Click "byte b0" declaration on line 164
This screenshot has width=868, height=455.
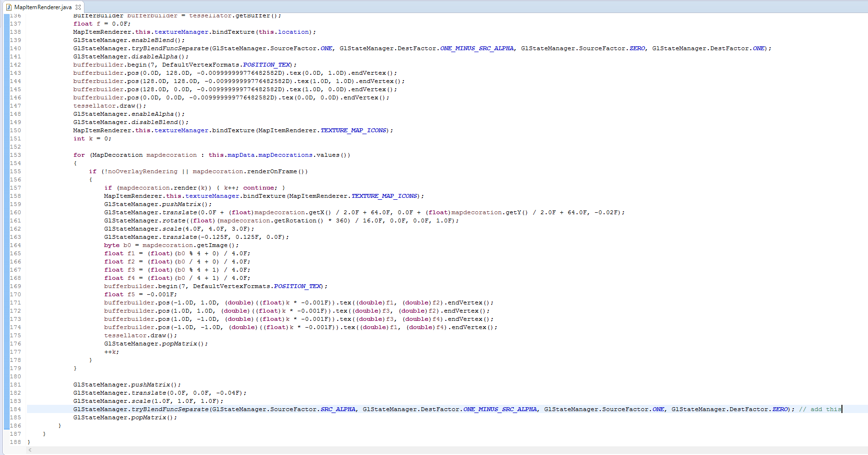click(117, 245)
